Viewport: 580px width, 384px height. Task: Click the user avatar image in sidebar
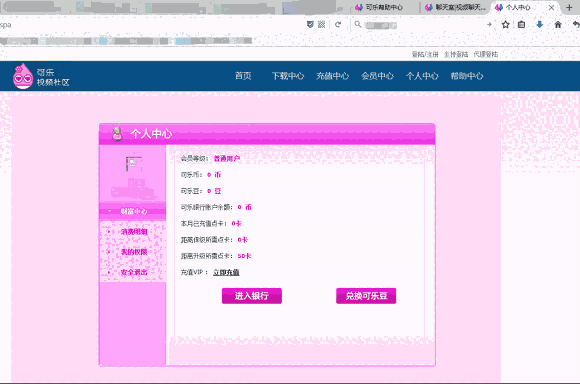[134, 164]
